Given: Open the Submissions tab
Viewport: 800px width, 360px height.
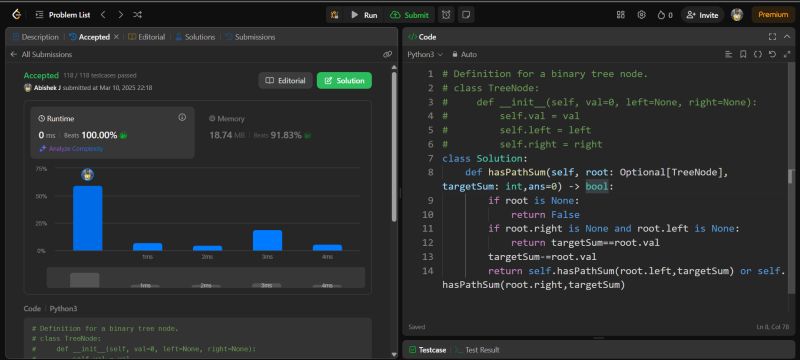Looking at the screenshot, I should 250,37.
